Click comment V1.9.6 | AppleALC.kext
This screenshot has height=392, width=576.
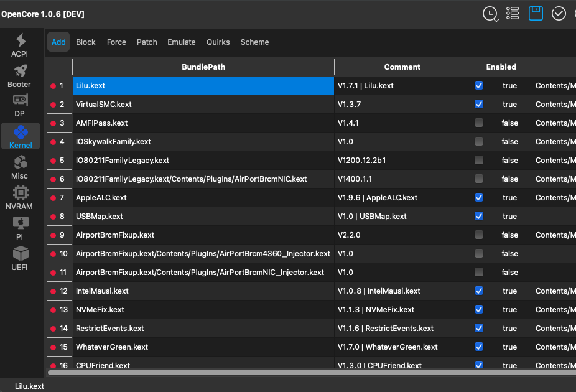tap(402, 198)
